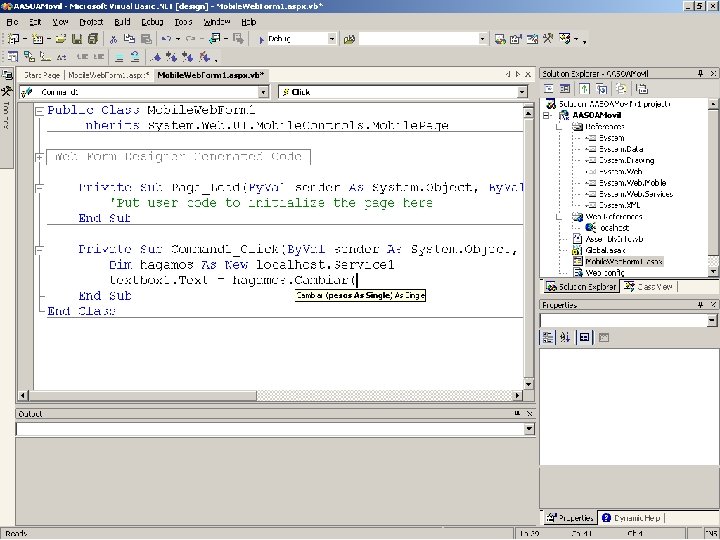The height and width of the screenshot is (540, 720).
Task: Open the View menu
Action: coord(60,22)
